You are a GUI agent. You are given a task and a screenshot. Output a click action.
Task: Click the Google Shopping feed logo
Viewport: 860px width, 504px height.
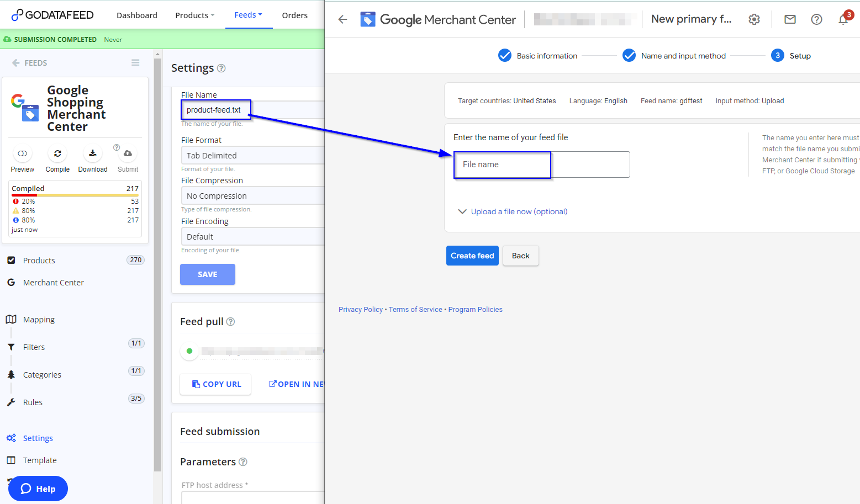pos(25,107)
